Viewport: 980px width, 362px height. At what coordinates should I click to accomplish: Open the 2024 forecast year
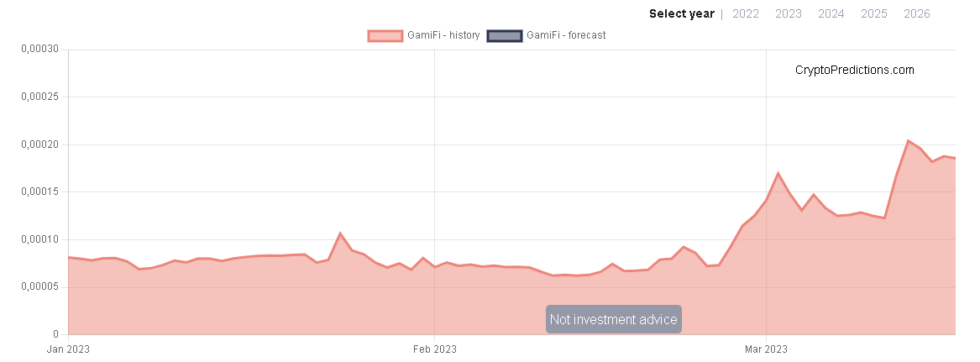[831, 13]
